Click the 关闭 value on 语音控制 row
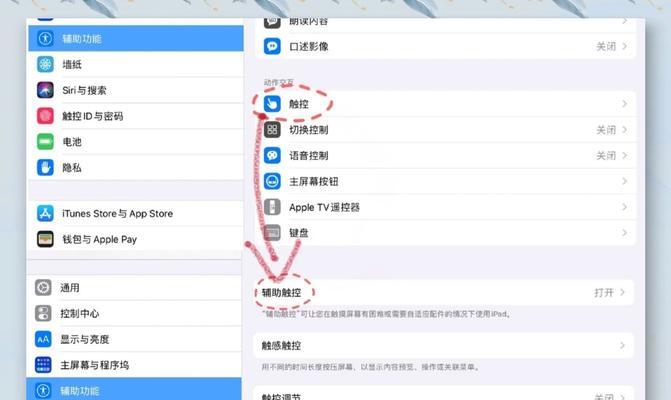 click(x=606, y=155)
